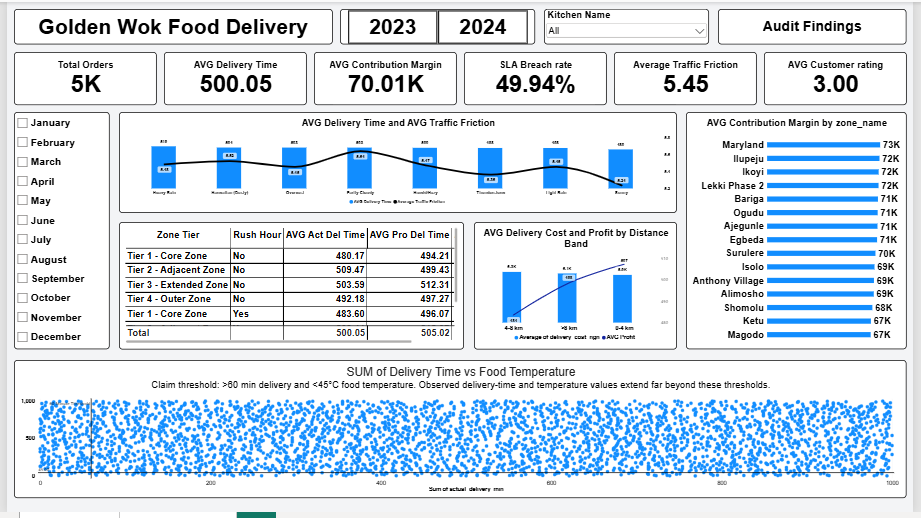Click the SLA Breach rate 49.94% card
The height and width of the screenshot is (518, 921).
(x=536, y=78)
